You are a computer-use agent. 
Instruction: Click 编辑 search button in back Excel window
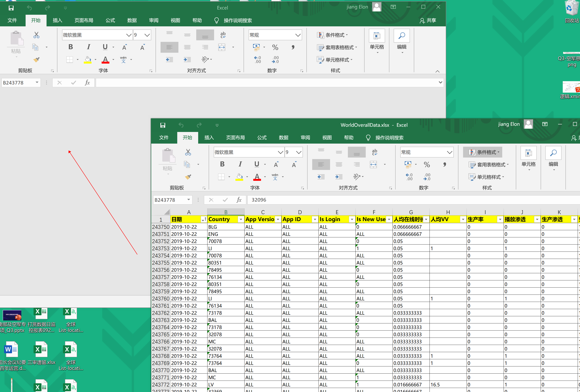(402, 41)
